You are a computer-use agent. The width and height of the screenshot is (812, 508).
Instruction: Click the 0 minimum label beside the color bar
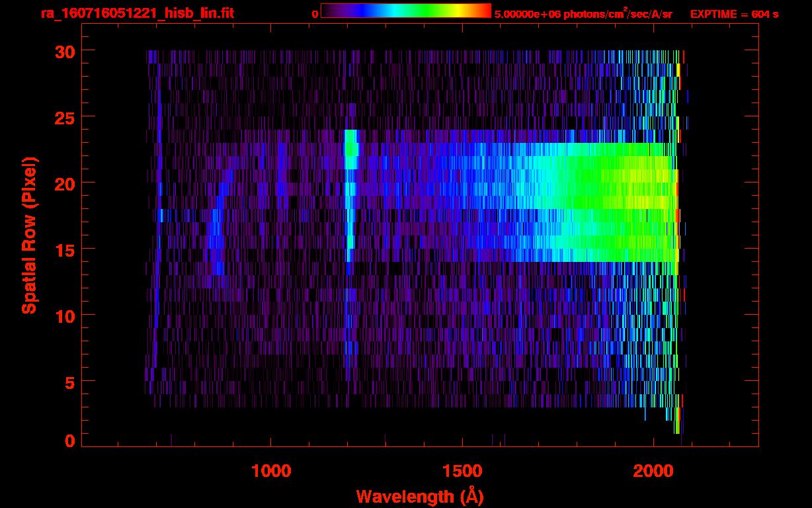[315, 14]
